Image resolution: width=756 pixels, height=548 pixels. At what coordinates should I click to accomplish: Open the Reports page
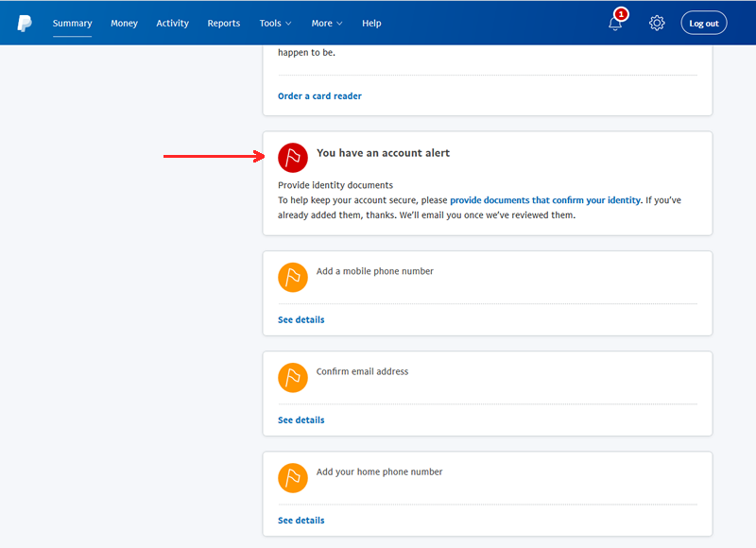pos(224,23)
